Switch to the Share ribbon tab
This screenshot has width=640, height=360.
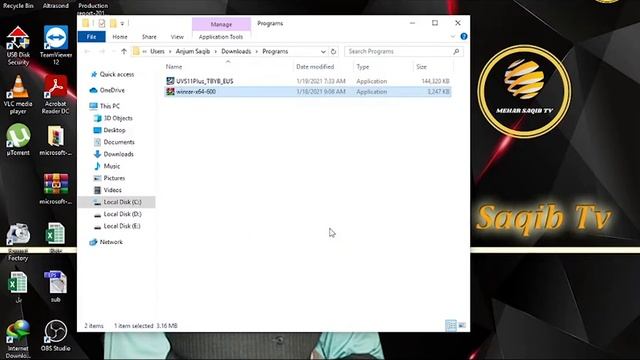point(149,37)
